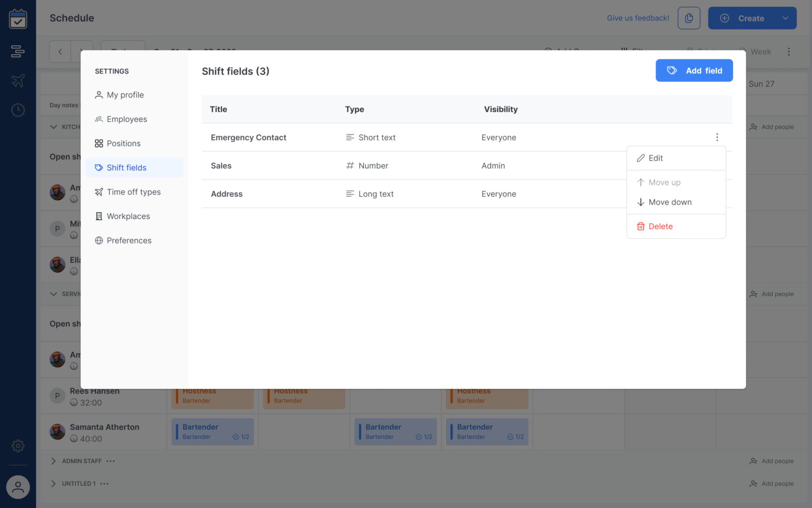Open Preferences in the settings sidebar
Viewport: 812px width, 508px height.
[129, 240]
